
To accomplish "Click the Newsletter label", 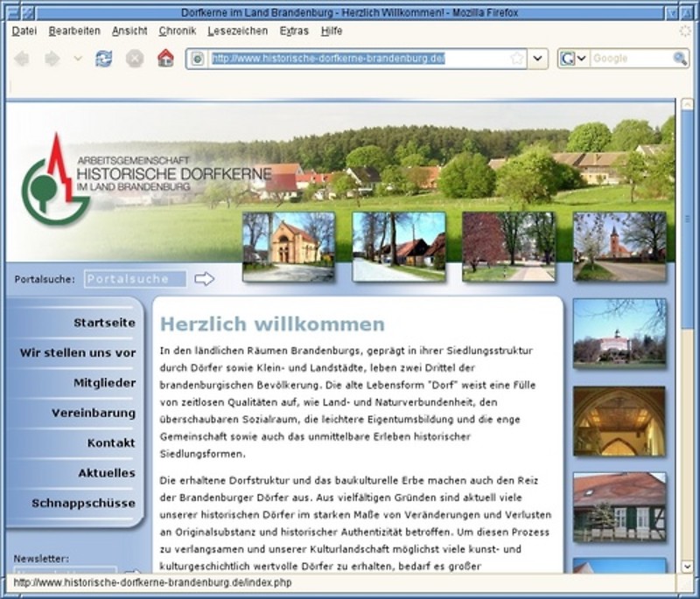I will click(41, 559).
